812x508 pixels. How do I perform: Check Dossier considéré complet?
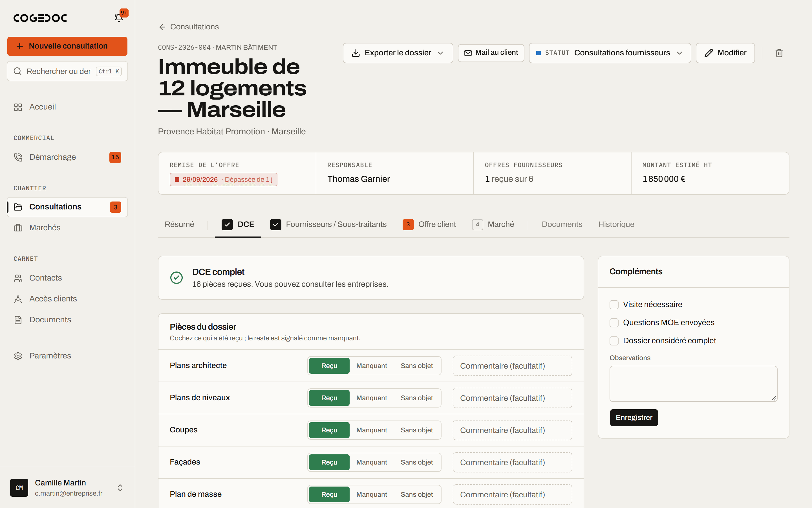(x=614, y=341)
